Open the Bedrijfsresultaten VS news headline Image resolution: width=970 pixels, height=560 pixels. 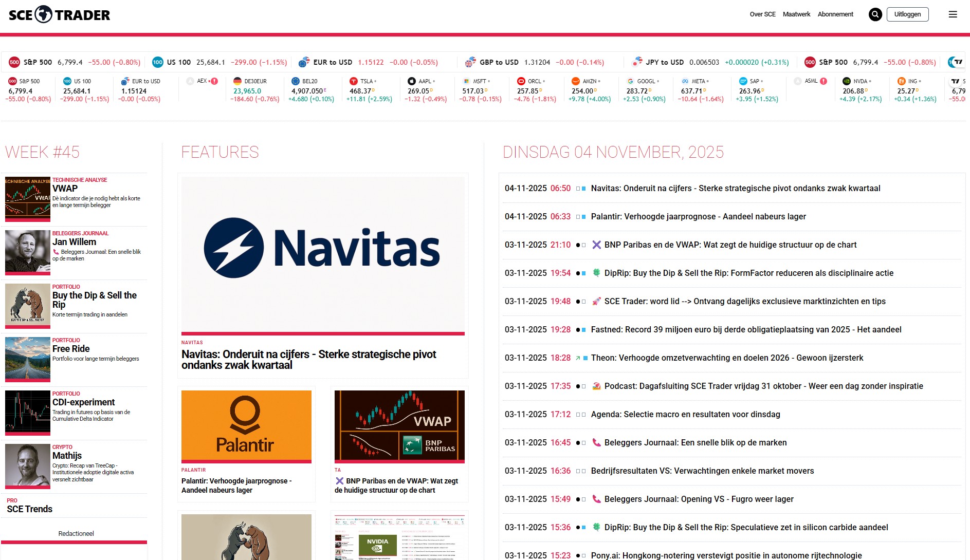click(x=702, y=471)
